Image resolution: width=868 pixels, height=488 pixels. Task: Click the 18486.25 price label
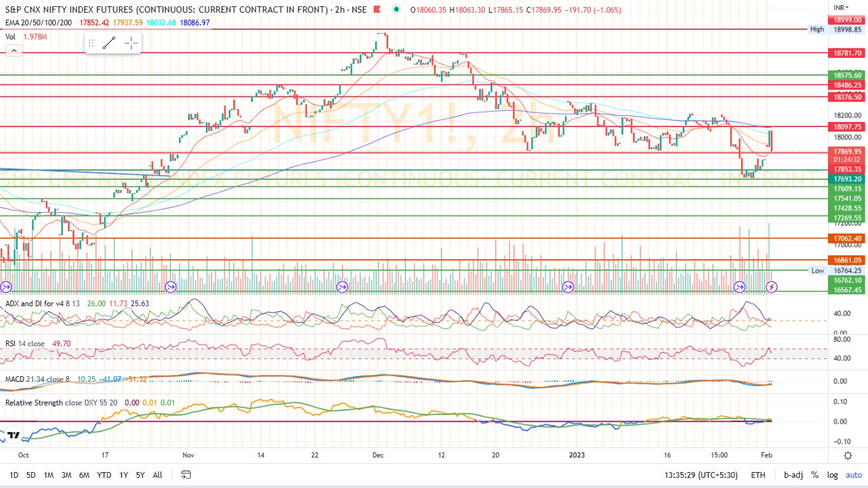click(x=848, y=85)
